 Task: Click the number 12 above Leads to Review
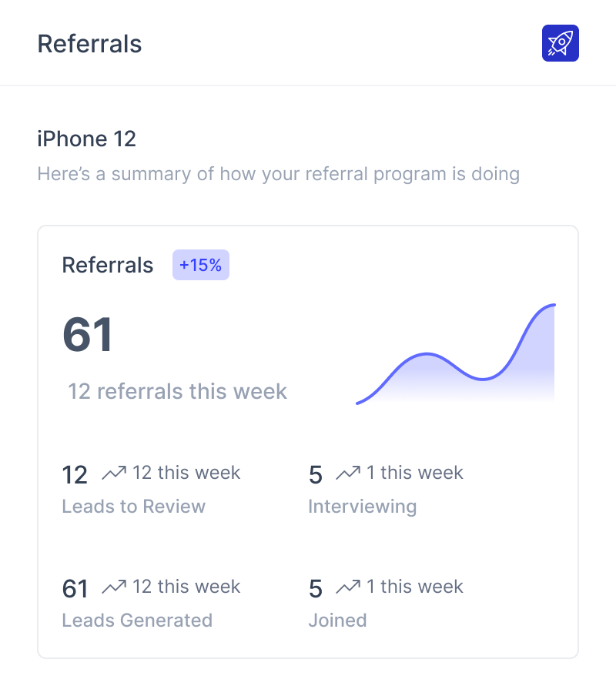tap(75, 475)
